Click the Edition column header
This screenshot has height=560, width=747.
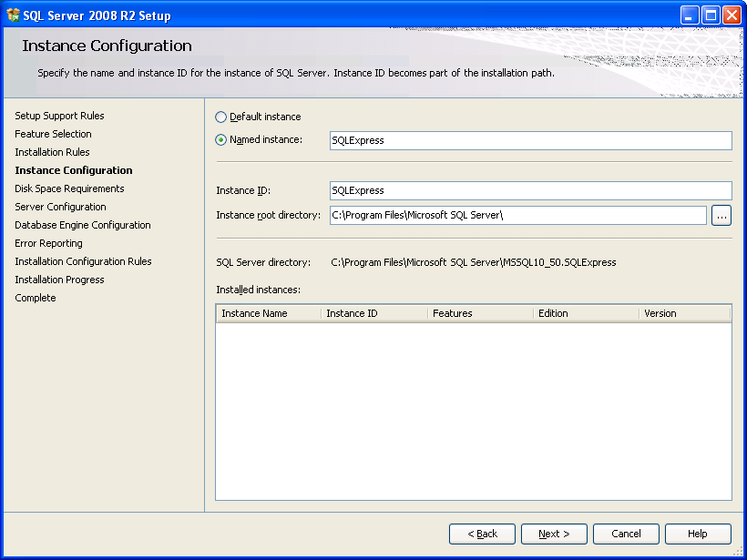coord(585,313)
